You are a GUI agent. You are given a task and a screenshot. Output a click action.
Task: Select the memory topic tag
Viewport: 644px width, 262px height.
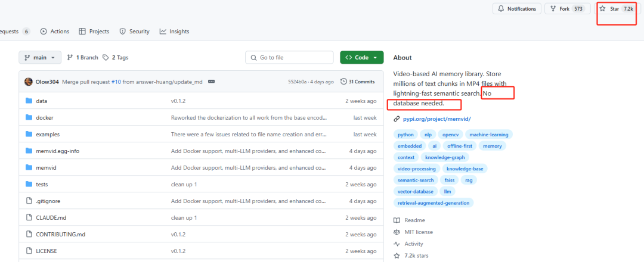493,145
